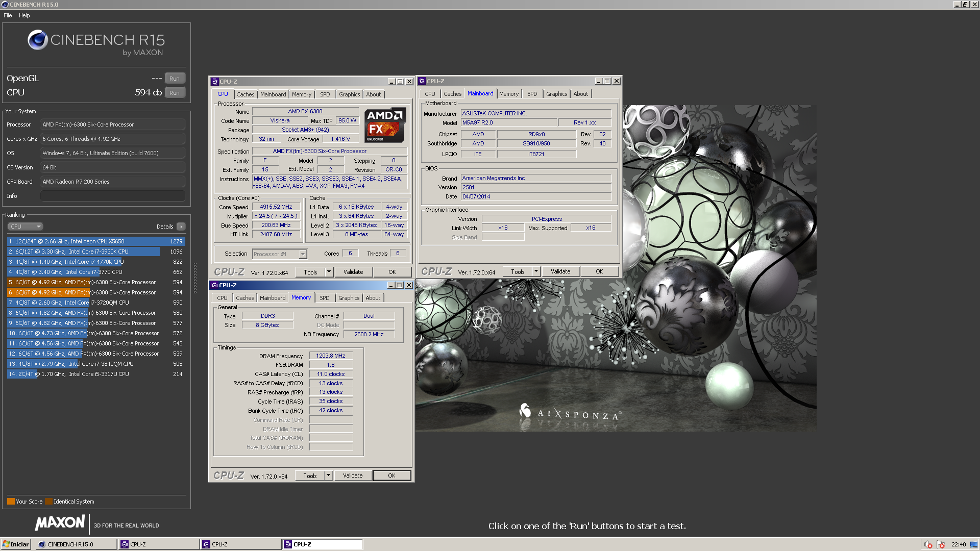This screenshot has height=551, width=980.
Task: Click OK in CPU tab window
Action: 392,272
